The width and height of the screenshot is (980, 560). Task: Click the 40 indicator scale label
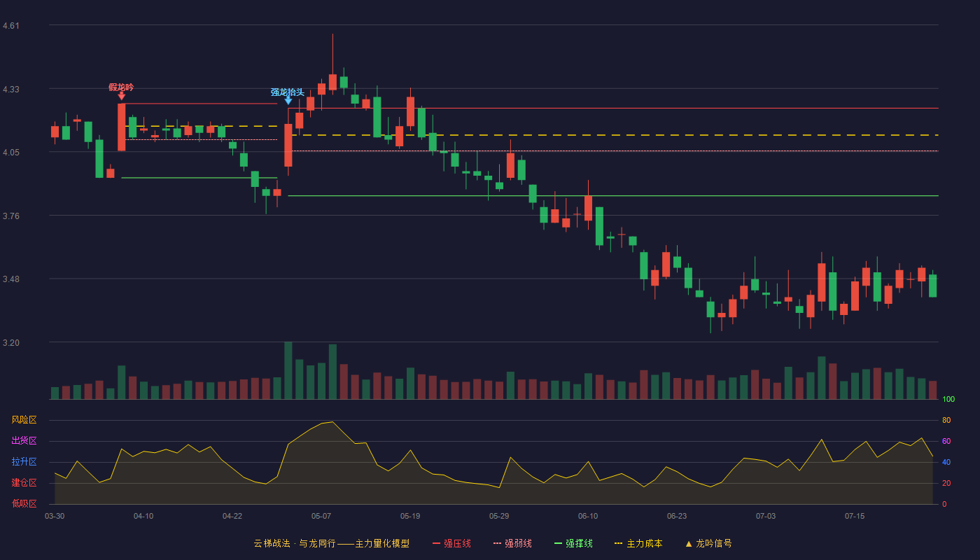946,462
